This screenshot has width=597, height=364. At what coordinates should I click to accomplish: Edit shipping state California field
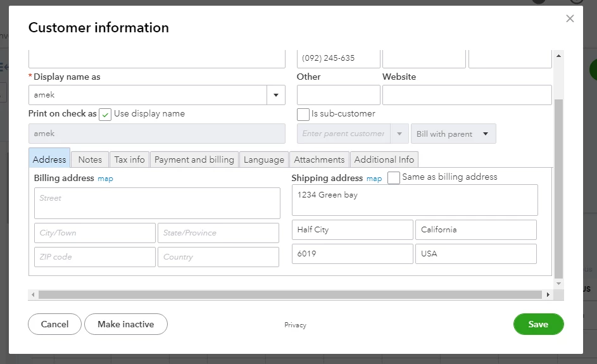pyautogui.click(x=476, y=230)
